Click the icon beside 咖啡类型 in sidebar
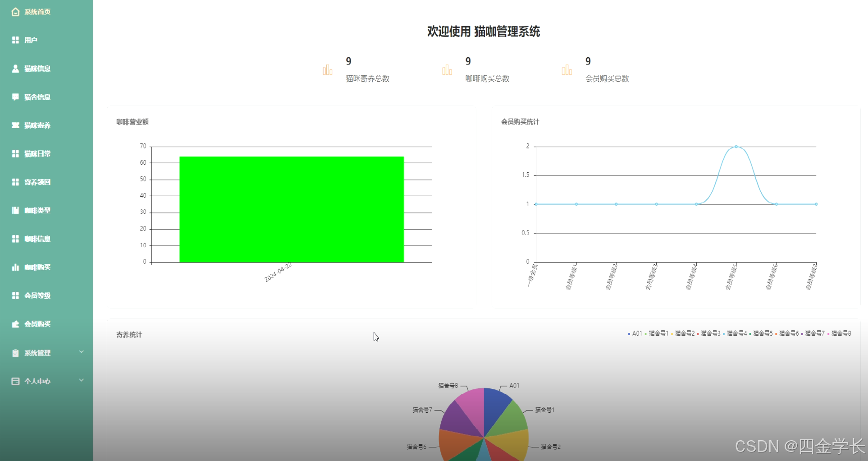This screenshot has height=461, width=868. point(15,210)
